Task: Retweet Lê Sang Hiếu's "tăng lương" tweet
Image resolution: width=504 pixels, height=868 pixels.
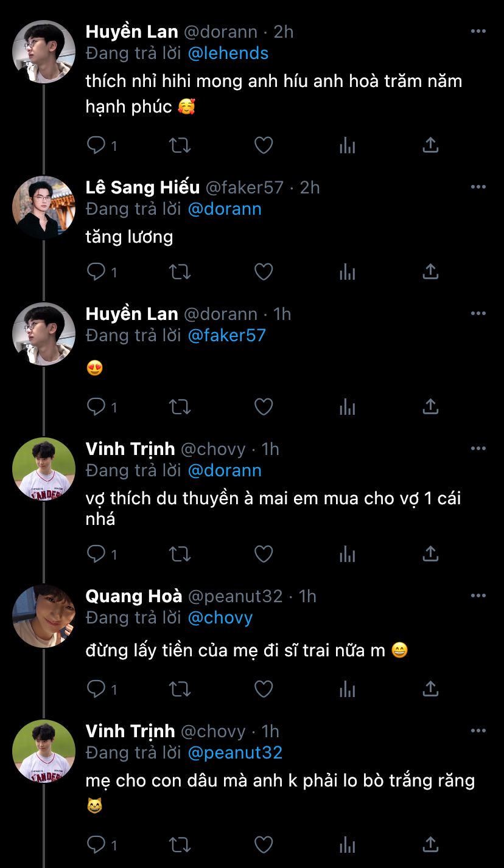Action: (x=180, y=272)
